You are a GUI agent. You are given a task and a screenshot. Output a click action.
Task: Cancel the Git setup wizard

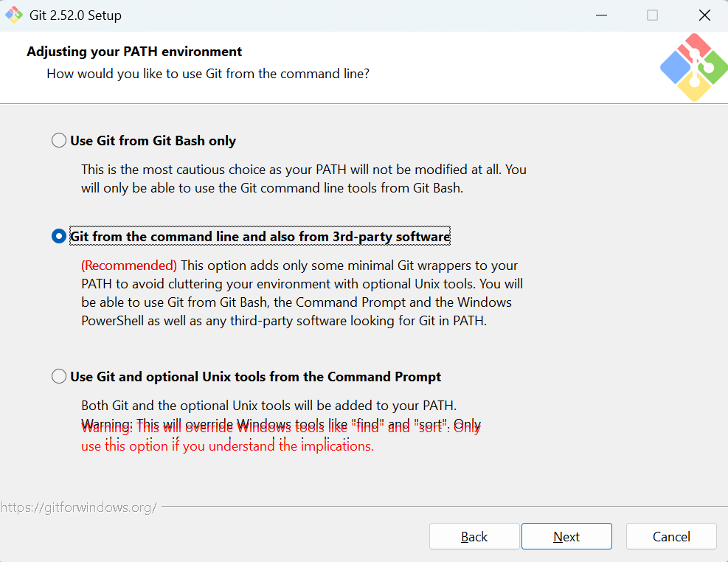click(671, 536)
